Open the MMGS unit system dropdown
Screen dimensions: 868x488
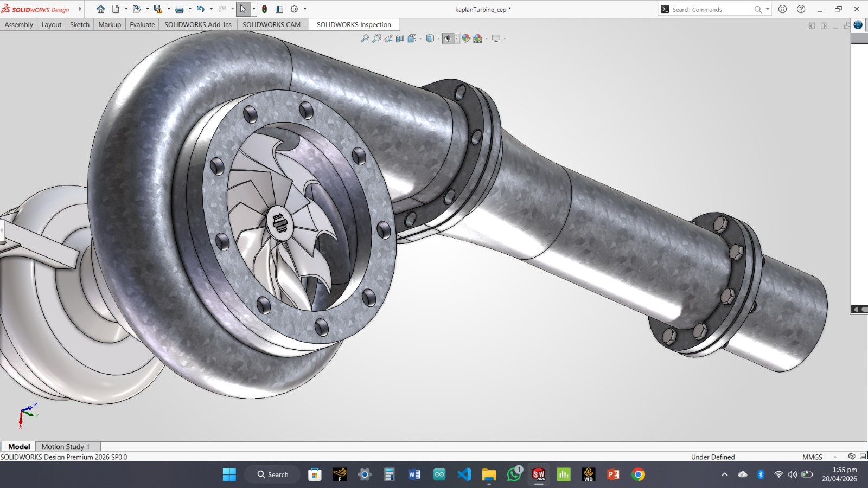(x=835, y=457)
